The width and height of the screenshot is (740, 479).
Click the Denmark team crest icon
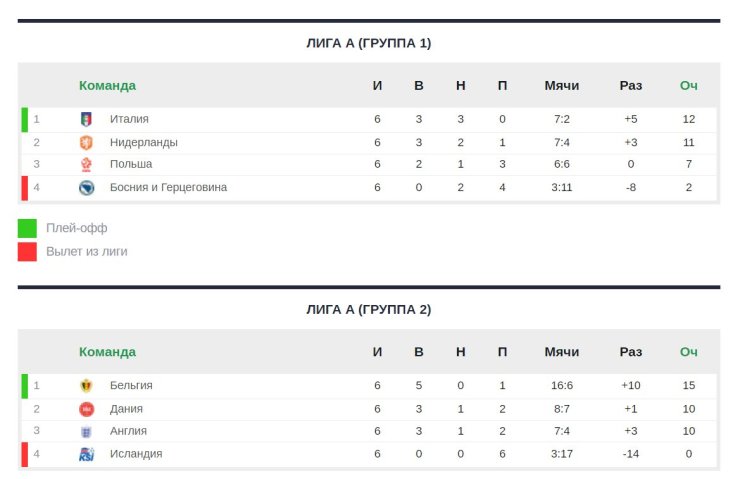(x=86, y=408)
